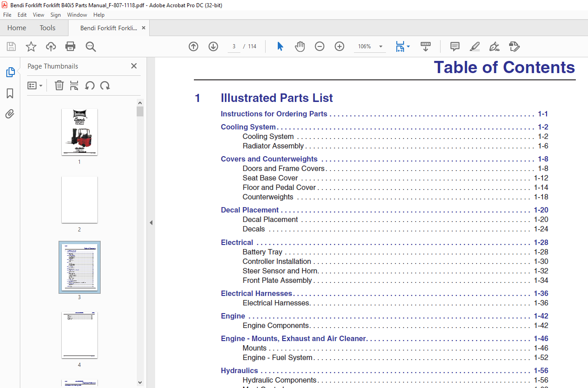Open the Bookmarks sidebar icon

pos(10,93)
